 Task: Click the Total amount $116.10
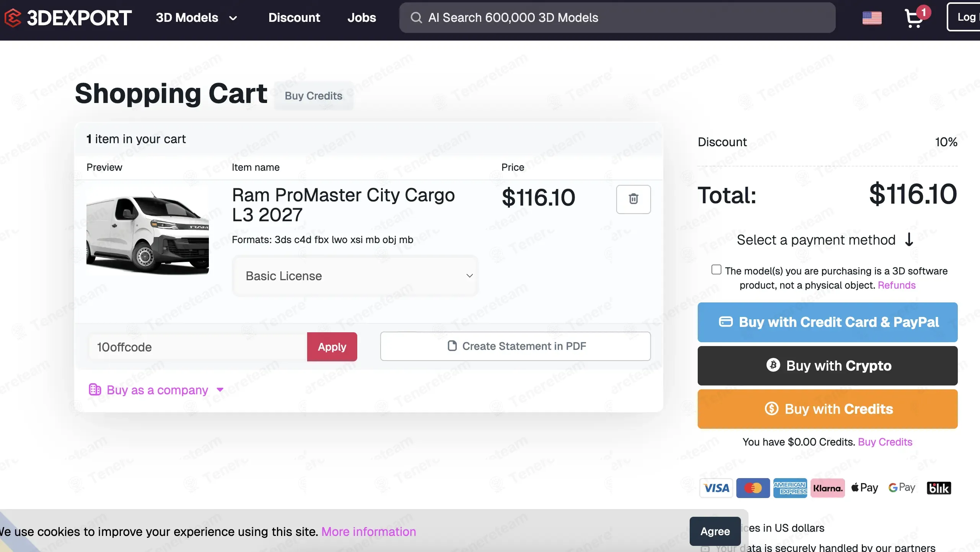(913, 194)
